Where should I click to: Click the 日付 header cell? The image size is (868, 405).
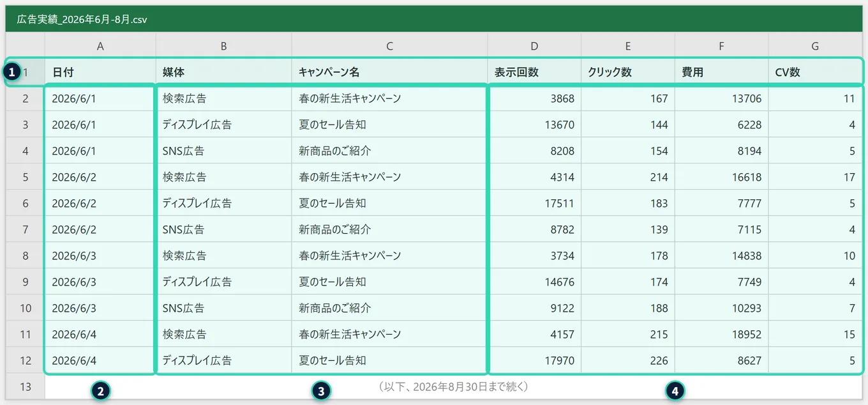100,72
